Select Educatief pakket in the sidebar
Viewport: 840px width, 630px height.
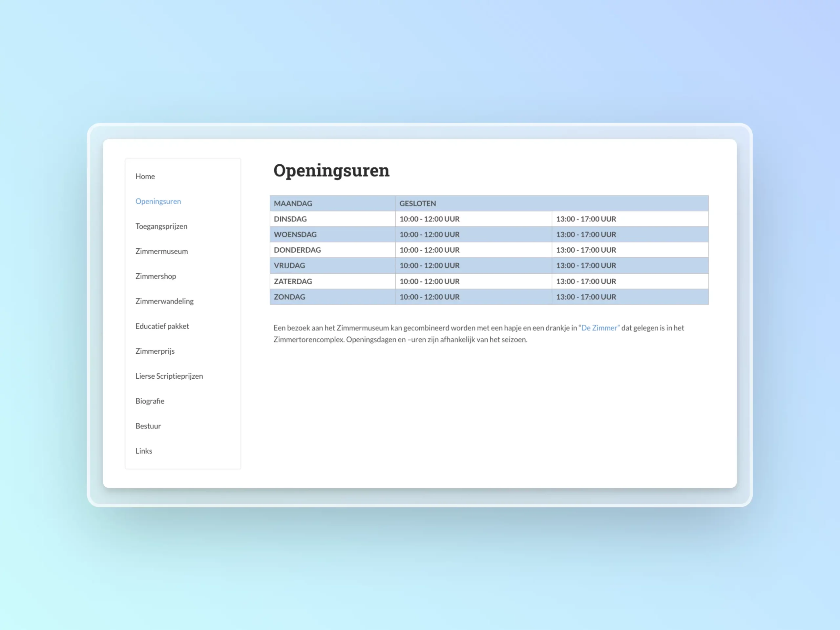pyautogui.click(x=162, y=326)
